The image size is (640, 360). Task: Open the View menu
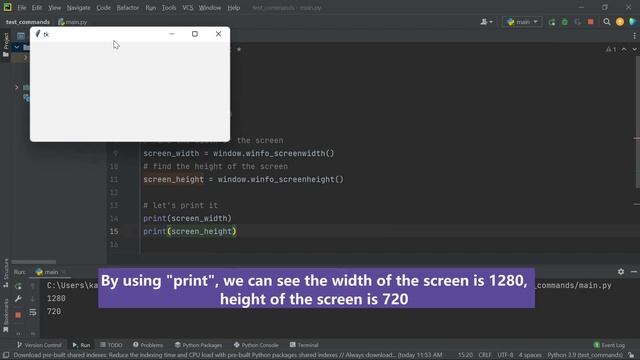click(54, 8)
